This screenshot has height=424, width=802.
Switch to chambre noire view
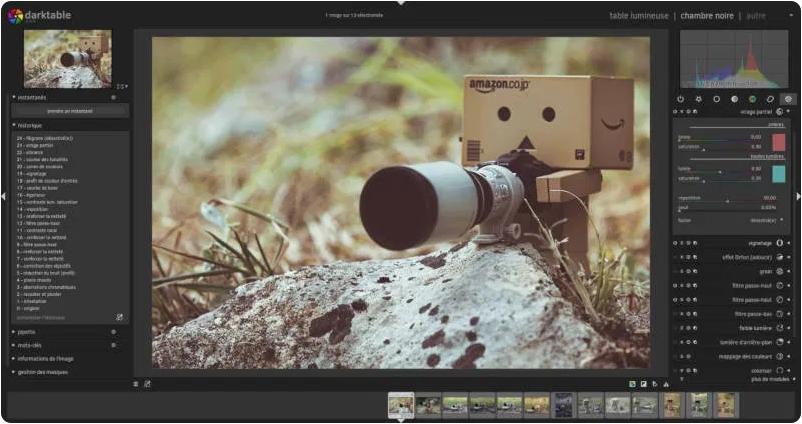[x=707, y=16]
